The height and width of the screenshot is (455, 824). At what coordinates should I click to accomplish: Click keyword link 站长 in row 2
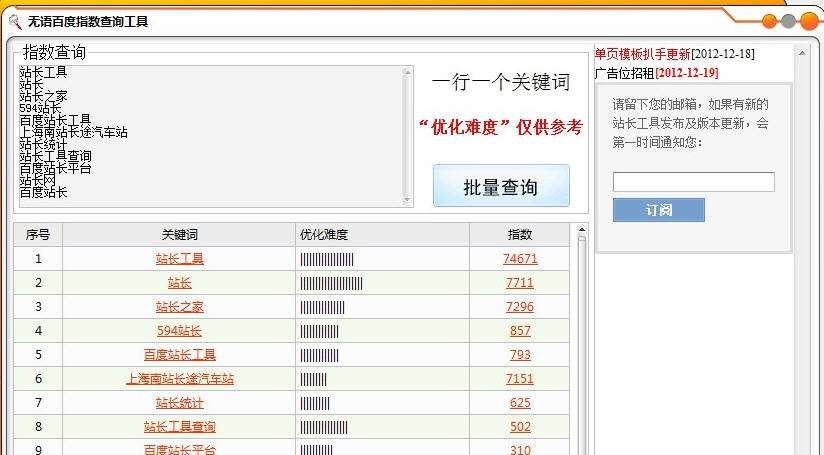(x=180, y=283)
